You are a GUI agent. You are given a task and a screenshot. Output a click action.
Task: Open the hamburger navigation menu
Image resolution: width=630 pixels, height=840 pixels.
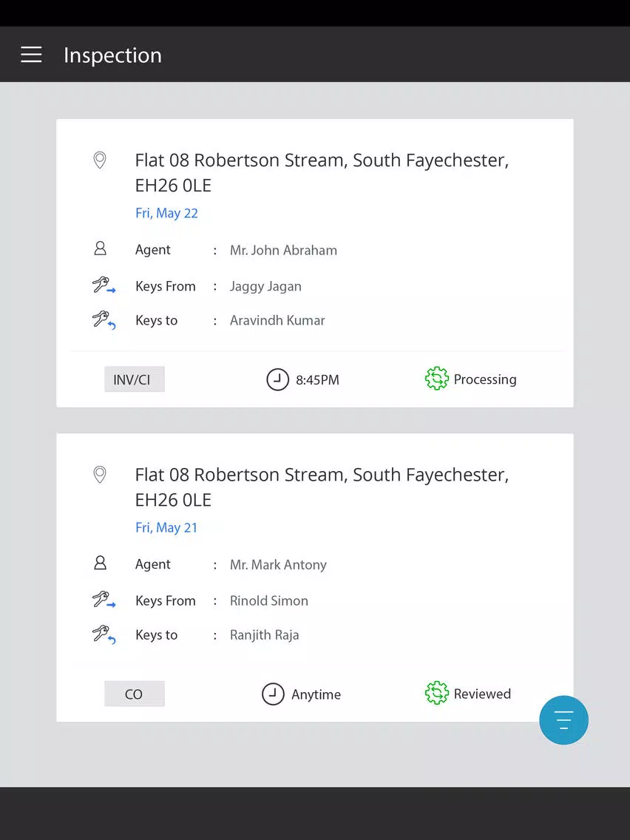click(x=31, y=55)
